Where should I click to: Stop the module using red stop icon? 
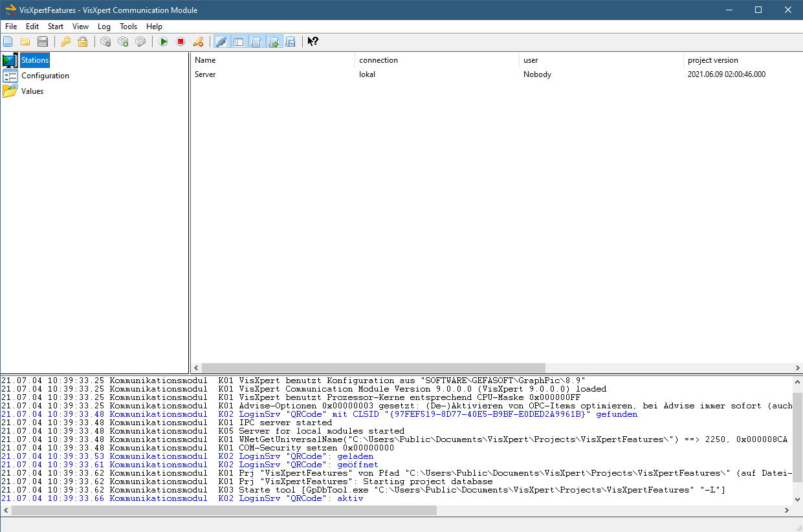pyautogui.click(x=181, y=41)
